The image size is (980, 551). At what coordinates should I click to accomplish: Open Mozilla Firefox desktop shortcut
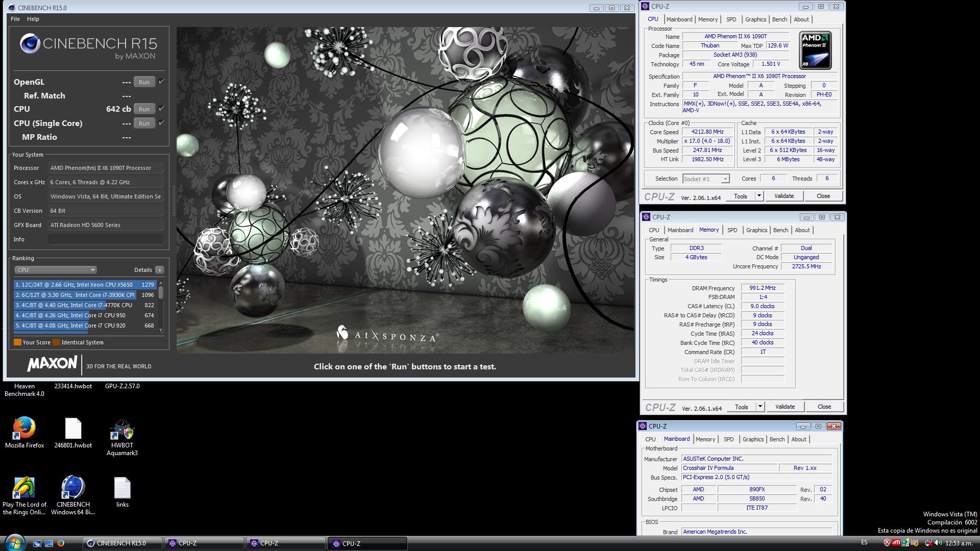tap(24, 433)
